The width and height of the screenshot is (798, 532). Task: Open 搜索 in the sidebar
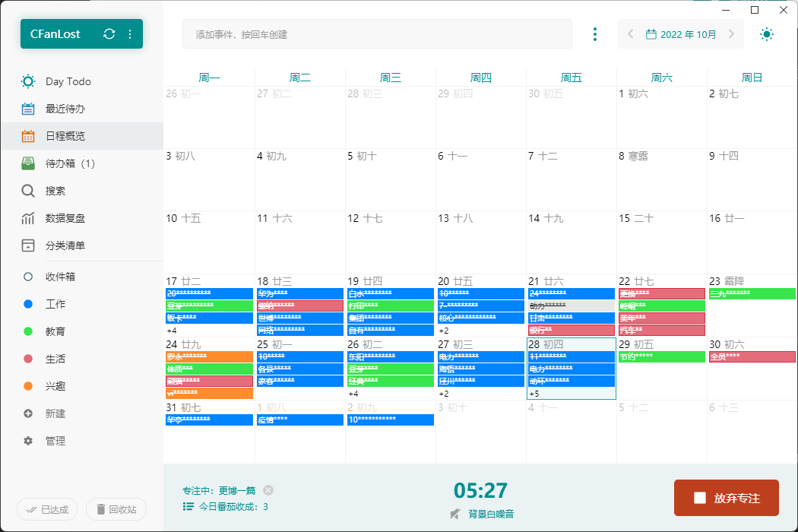click(x=82, y=191)
